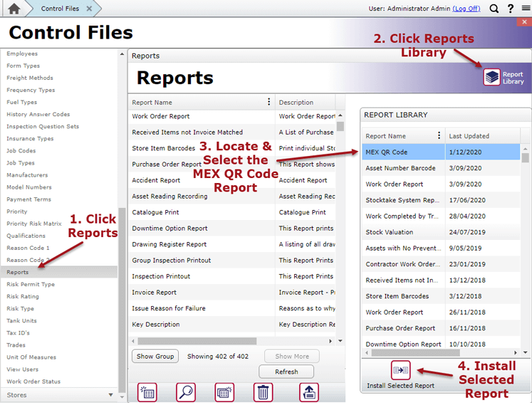Screen dimensions: 532x403
Task: Click the home icon in top bar
Action: point(14,9)
